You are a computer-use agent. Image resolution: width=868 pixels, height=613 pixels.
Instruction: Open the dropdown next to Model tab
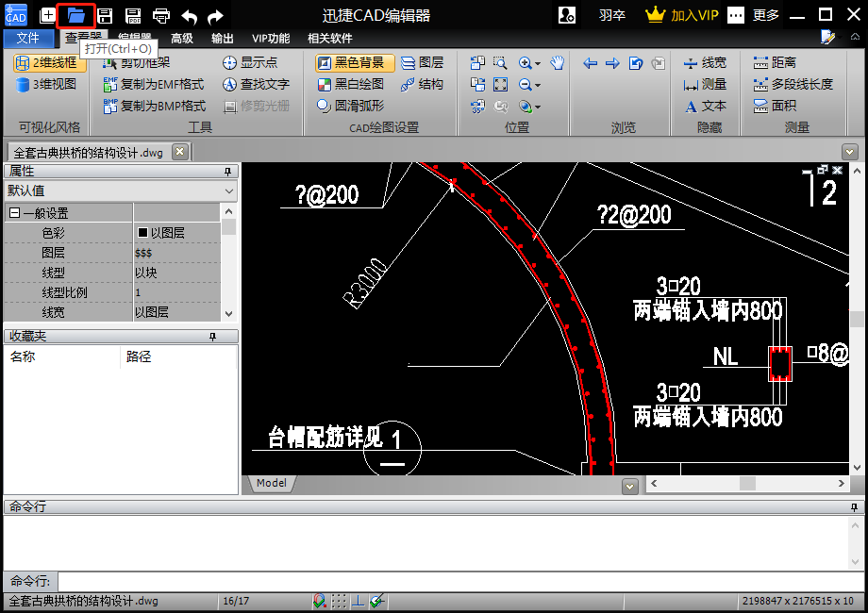(x=629, y=487)
